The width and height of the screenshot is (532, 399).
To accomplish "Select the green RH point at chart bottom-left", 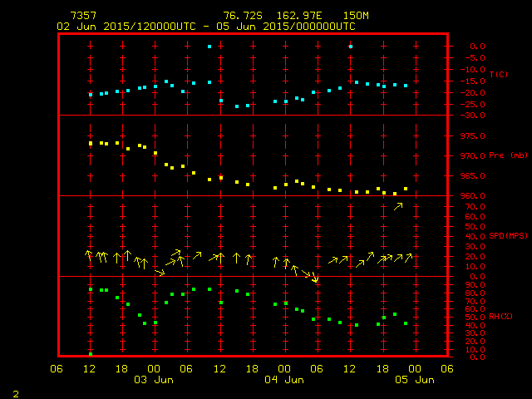I will (91, 353).
